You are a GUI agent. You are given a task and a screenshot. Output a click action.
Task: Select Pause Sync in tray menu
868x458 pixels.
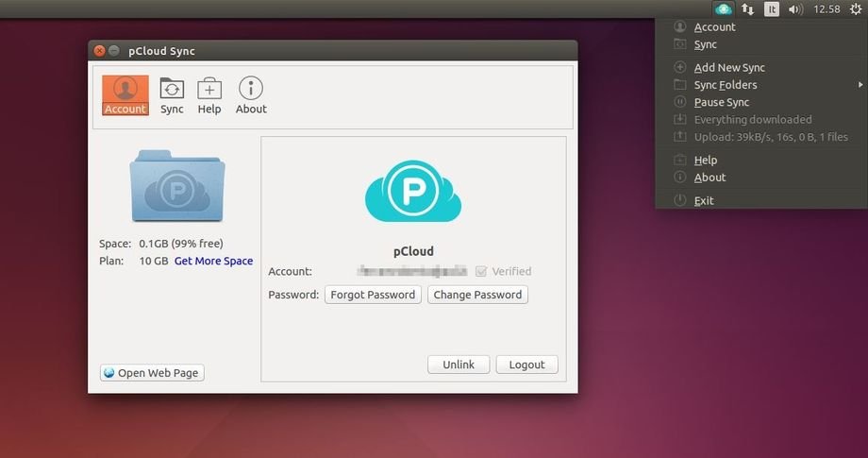pyautogui.click(x=721, y=102)
